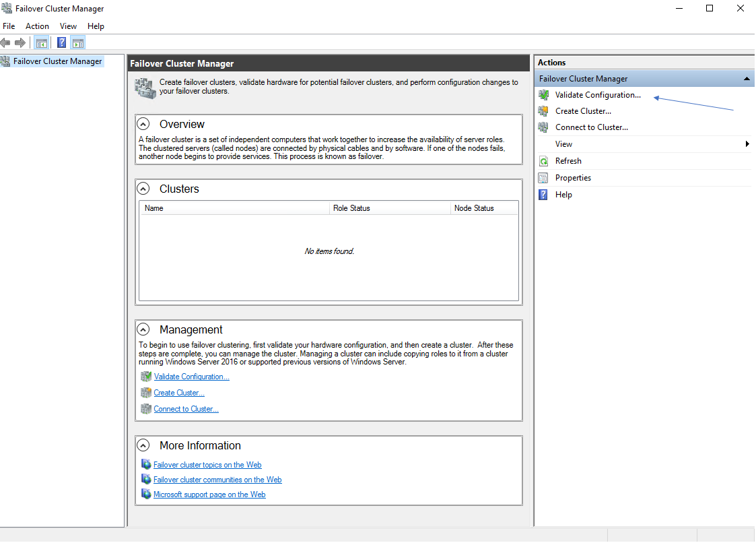Collapse the More Information section
The height and width of the screenshot is (543, 756).
coord(143,445)
